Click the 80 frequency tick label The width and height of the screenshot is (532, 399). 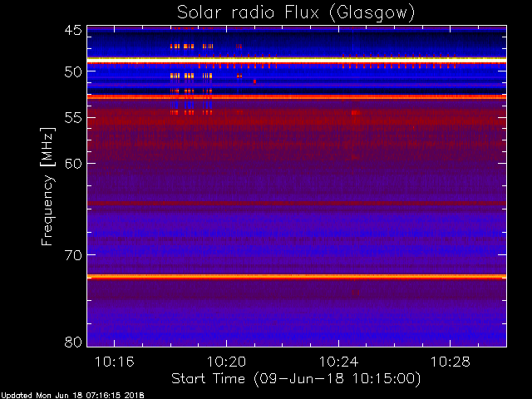click(x=73, y=342)
